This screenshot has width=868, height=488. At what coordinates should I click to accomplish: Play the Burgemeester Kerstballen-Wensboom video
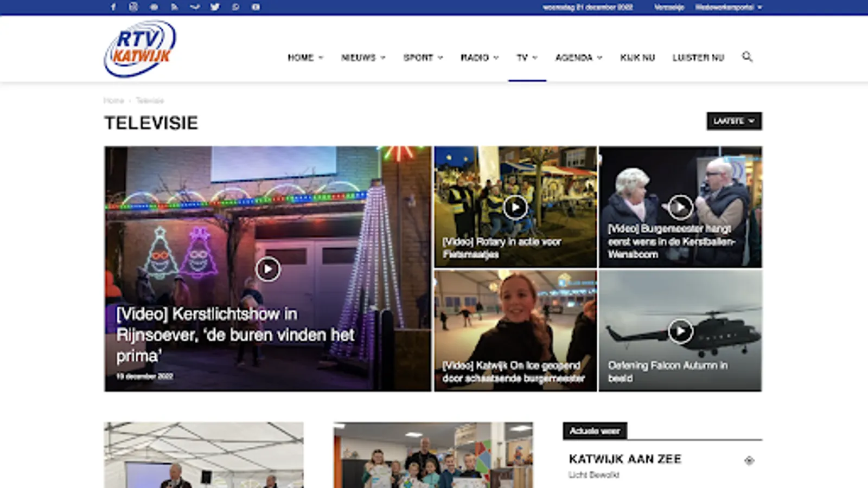680,207
